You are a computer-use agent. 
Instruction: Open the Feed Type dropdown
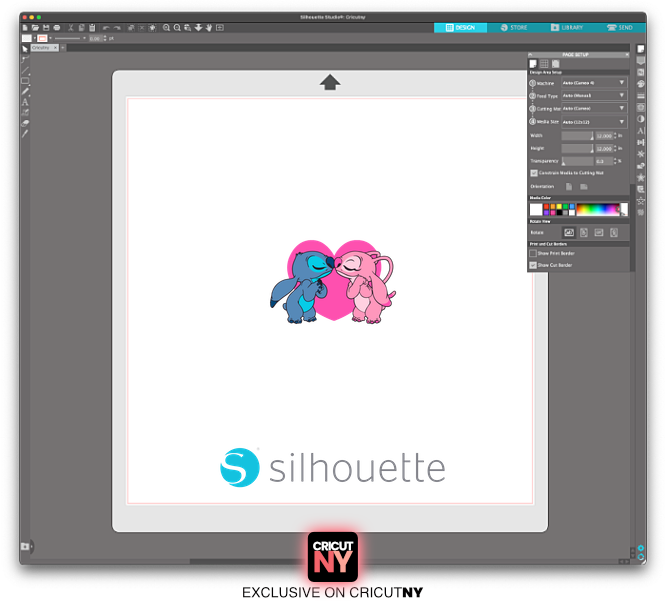click(594, 95)
